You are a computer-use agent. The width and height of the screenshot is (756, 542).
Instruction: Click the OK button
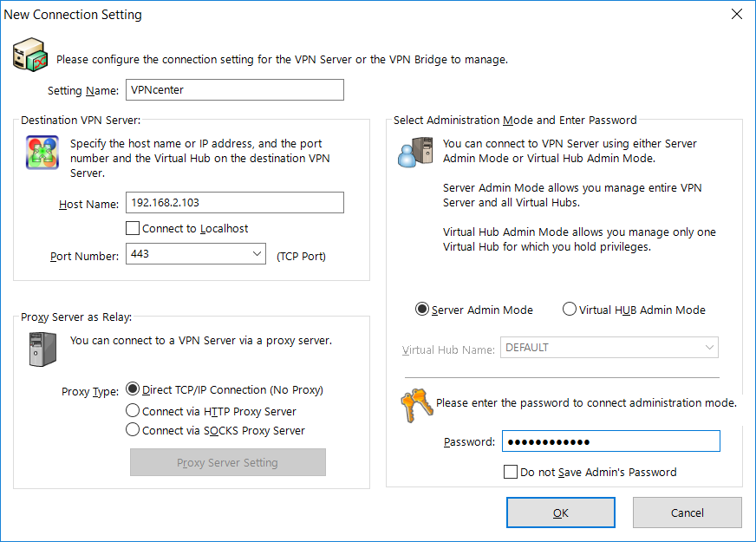(561, 513)
